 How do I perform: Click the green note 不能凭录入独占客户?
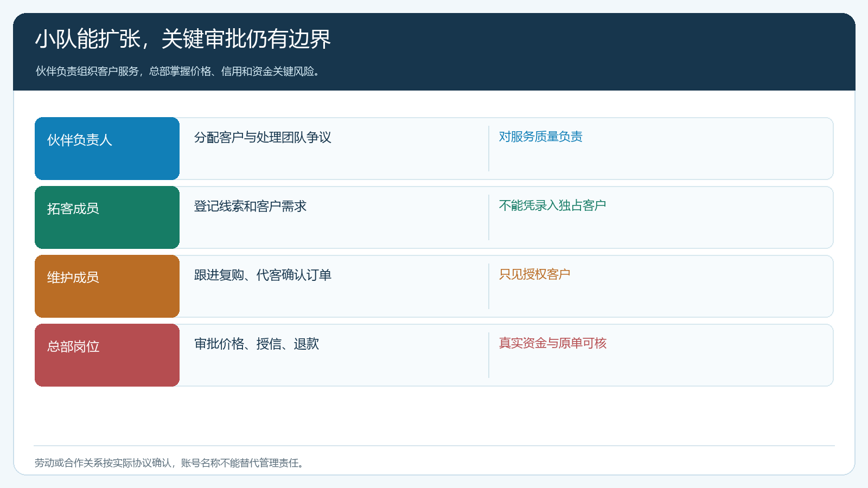(x=552, y=206)
